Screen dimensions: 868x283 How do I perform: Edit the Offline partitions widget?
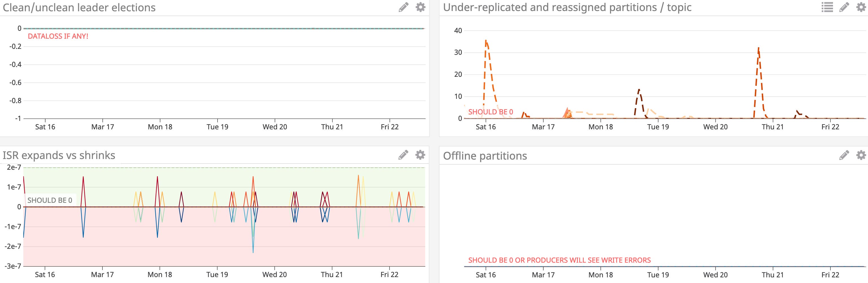tap(844, 155)
